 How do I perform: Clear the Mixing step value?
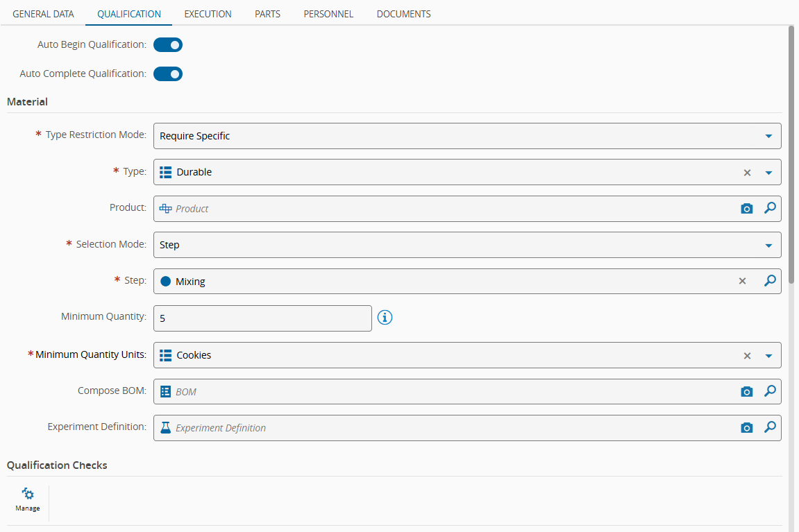[x=742, y=281]
